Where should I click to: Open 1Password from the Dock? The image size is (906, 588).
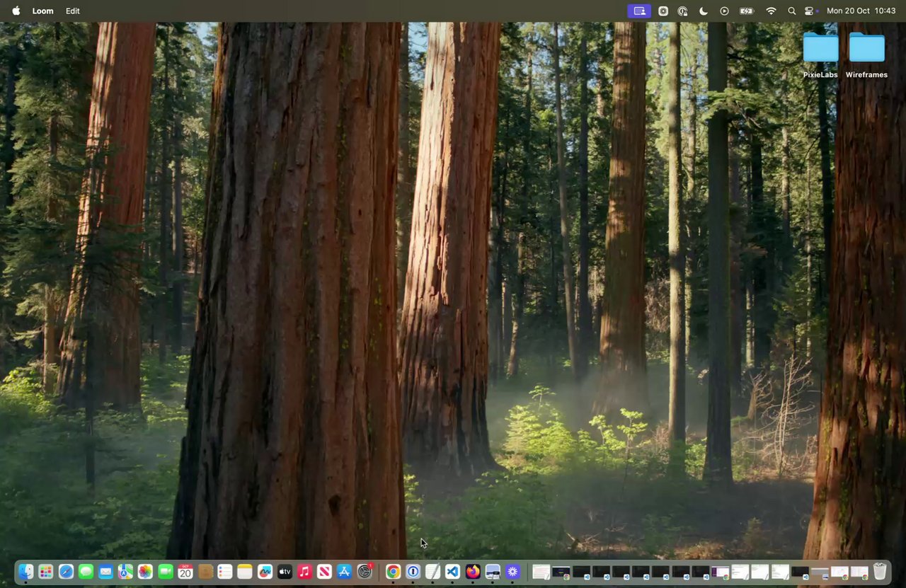click(x=413, y=572)
